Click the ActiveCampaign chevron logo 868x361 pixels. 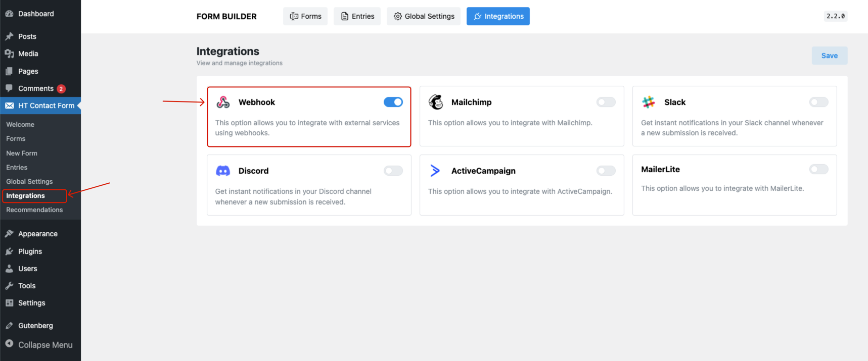[x=435, y=171]
